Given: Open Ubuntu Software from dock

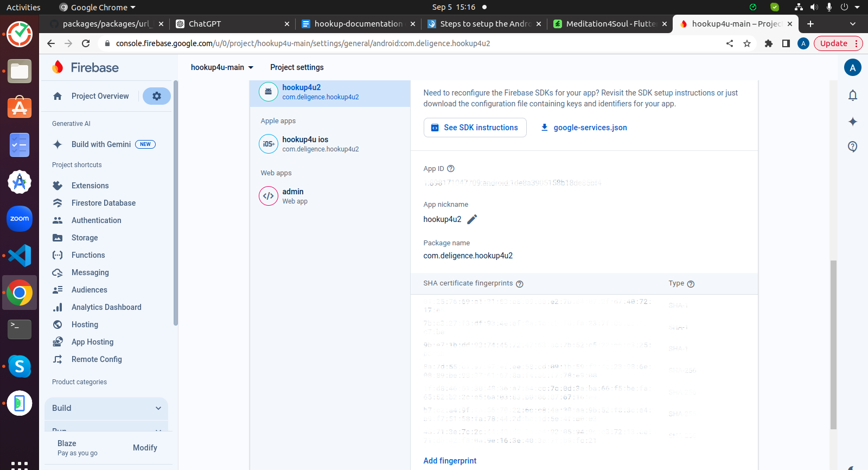Looking at the screenshot, I should pyautogui.click(x=20, y=108).
